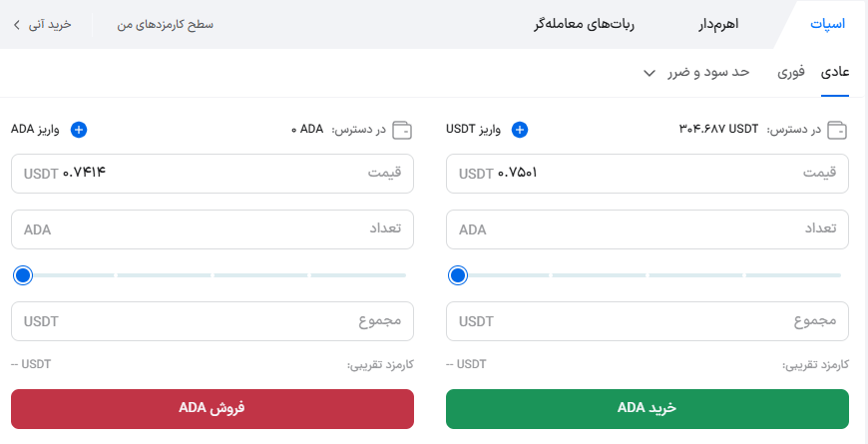The height and width of the screenshot is (444, 868).
Task: Click the buy-side percentage slider handle
Action: point(458,275)
